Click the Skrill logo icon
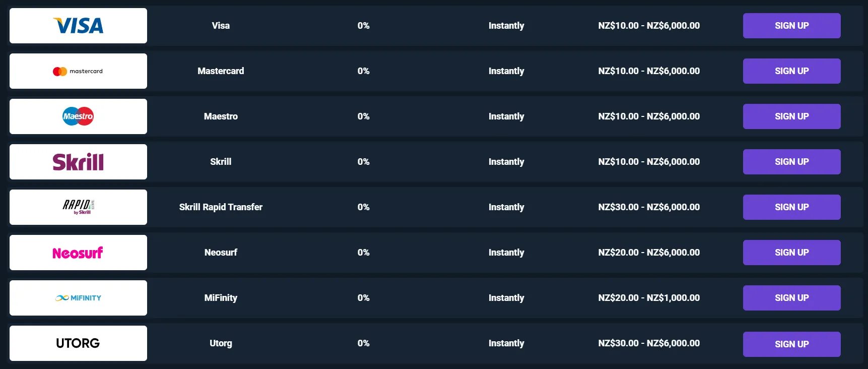This screenshot has width=868, height=369. (78, 162)
